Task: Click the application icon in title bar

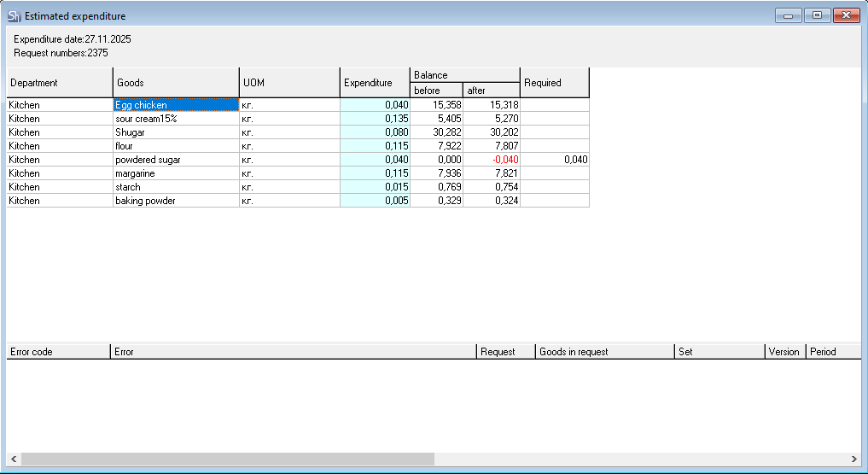Action: (13, 15)
